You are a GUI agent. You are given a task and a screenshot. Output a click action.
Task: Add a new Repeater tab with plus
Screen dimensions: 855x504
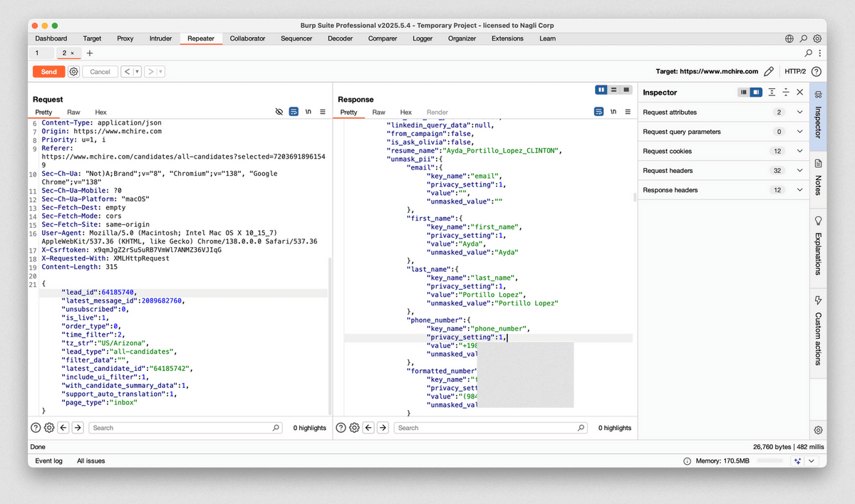pos(90,53)
